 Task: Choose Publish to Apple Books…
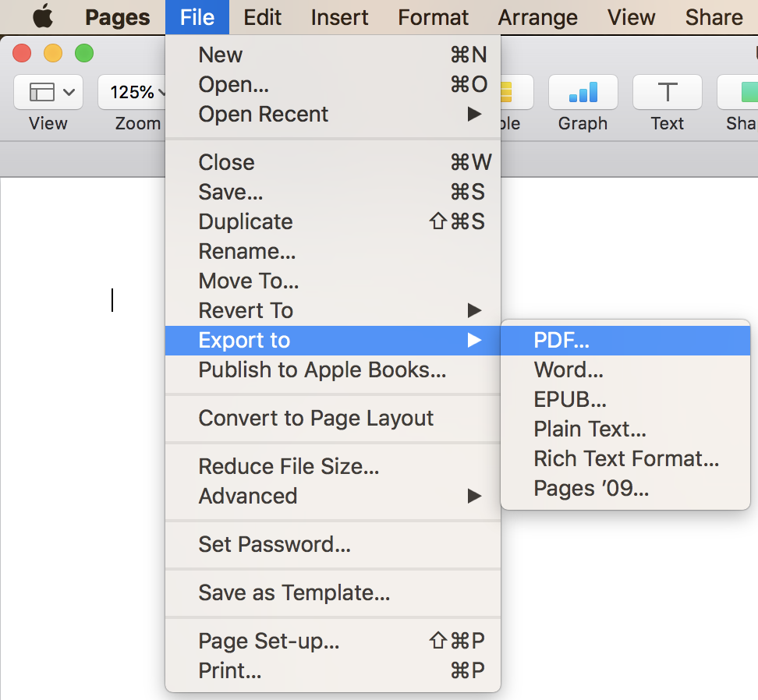click(333, 370)
